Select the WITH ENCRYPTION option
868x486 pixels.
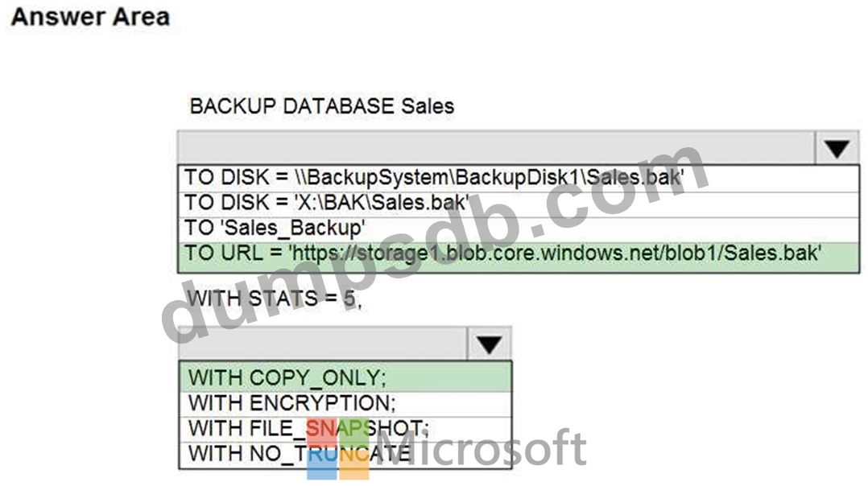point(291,402)
